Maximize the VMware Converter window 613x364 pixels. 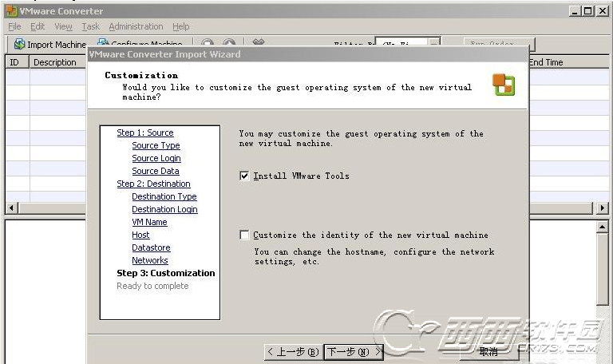[587, 11]
